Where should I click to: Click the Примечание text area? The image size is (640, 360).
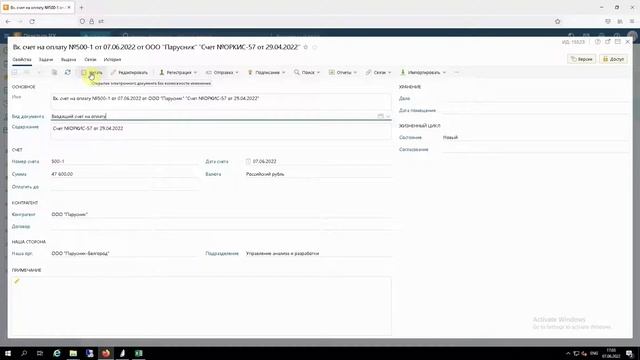(202, 306)
